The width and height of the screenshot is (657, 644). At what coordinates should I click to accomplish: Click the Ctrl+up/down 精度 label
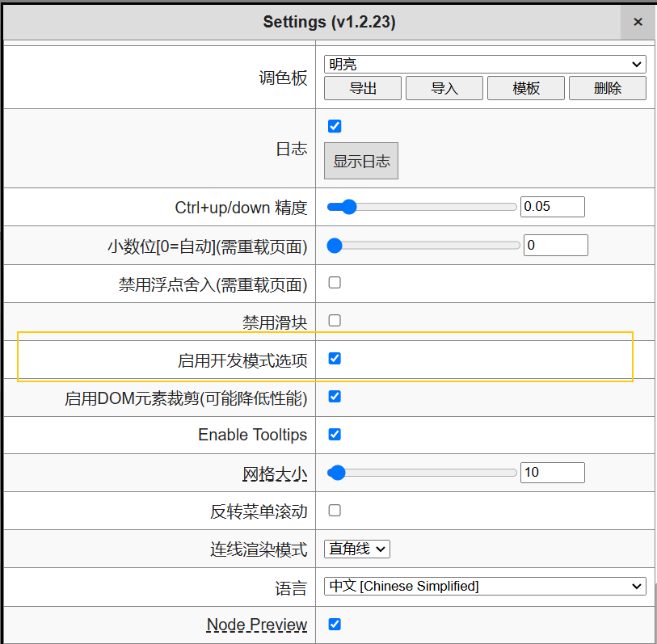(x=241, y=208)
